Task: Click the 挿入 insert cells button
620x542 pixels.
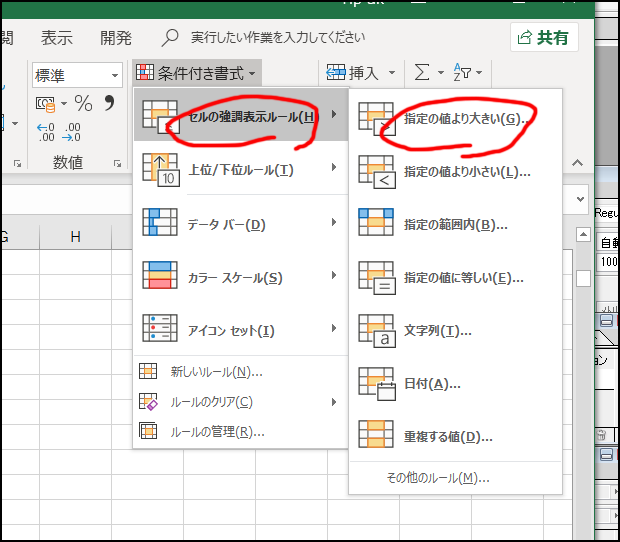Action: [x=352, y=73]
